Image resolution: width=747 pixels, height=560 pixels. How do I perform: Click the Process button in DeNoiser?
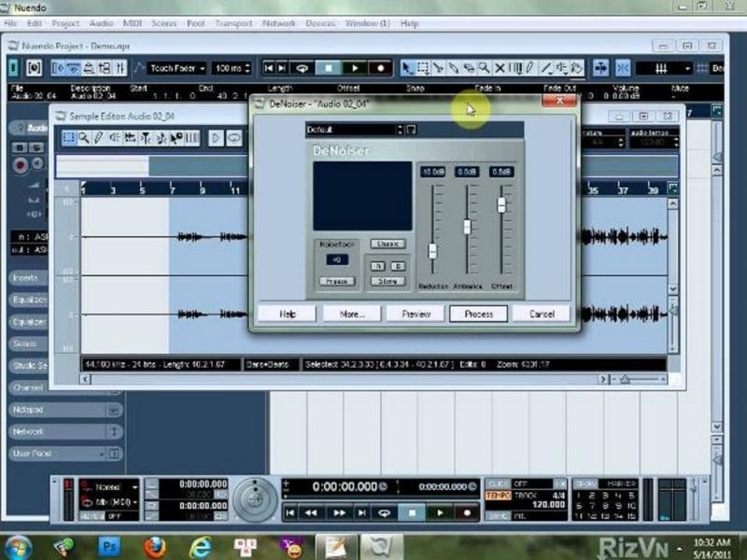click(x=478, y=314)
